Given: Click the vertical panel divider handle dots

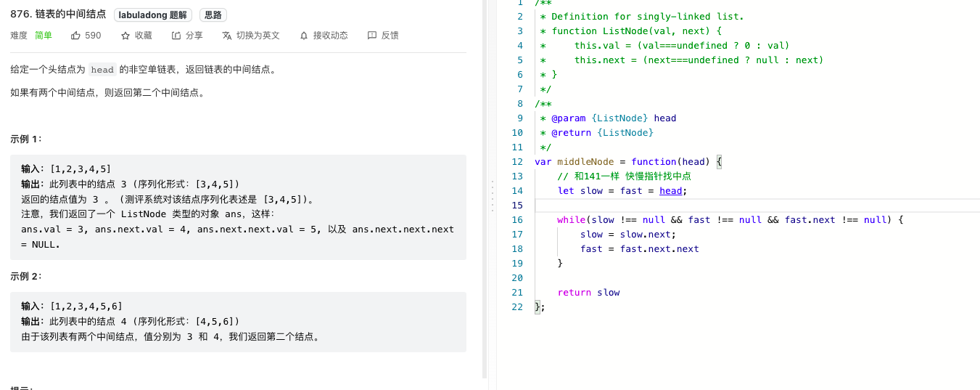Looking at the screenshot, I should click(492, 195).
